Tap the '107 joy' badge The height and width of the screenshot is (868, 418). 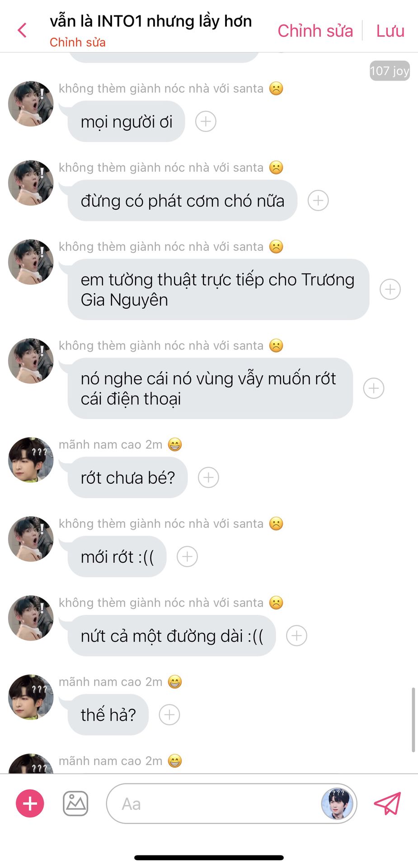[x=390, y=71]
